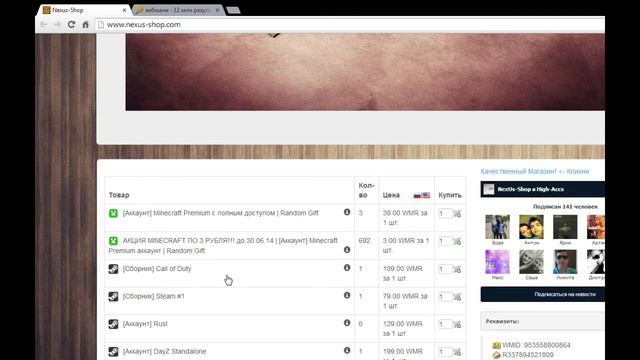Close the second browser tab
The height and width of the screenshot is (360, 640).
(x=217, y=10)
